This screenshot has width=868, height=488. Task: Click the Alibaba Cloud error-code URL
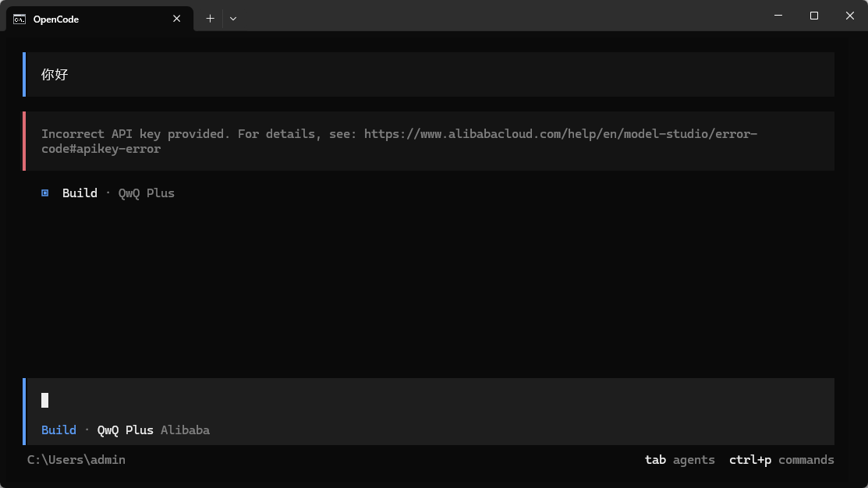[x=399, y=141]
